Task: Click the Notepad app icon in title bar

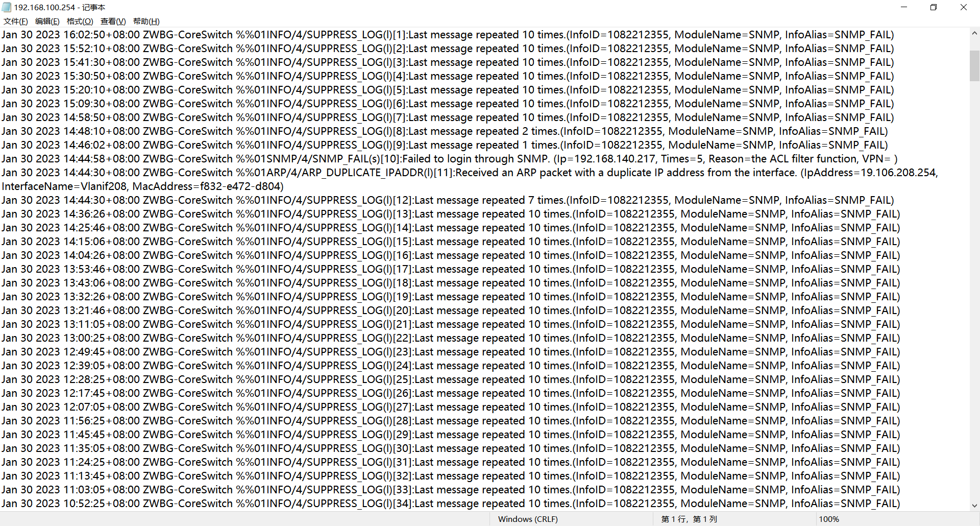Action: click(7, 7)
